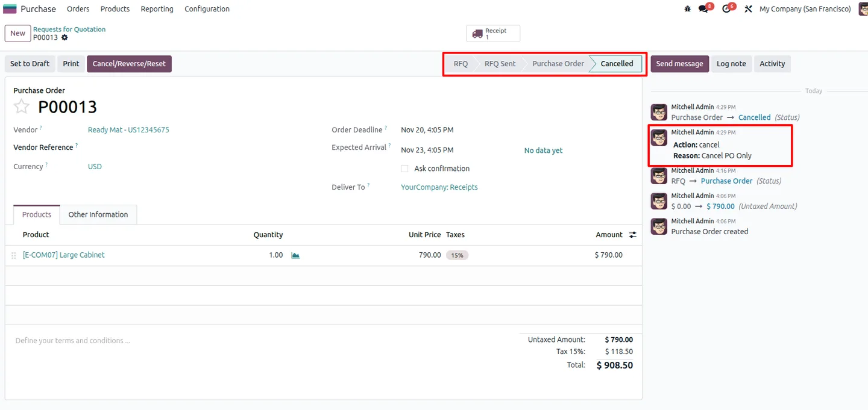Click the Purchase Order status stage

(558, 64)
